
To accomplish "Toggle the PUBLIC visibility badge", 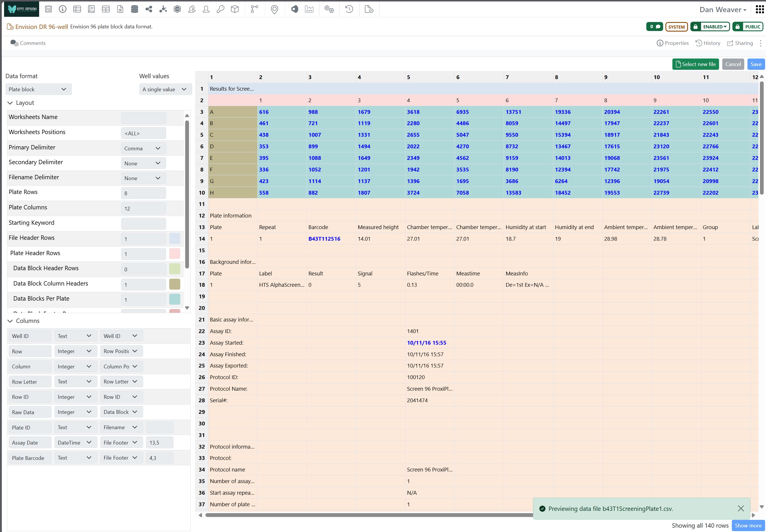I will pos(748,27).
